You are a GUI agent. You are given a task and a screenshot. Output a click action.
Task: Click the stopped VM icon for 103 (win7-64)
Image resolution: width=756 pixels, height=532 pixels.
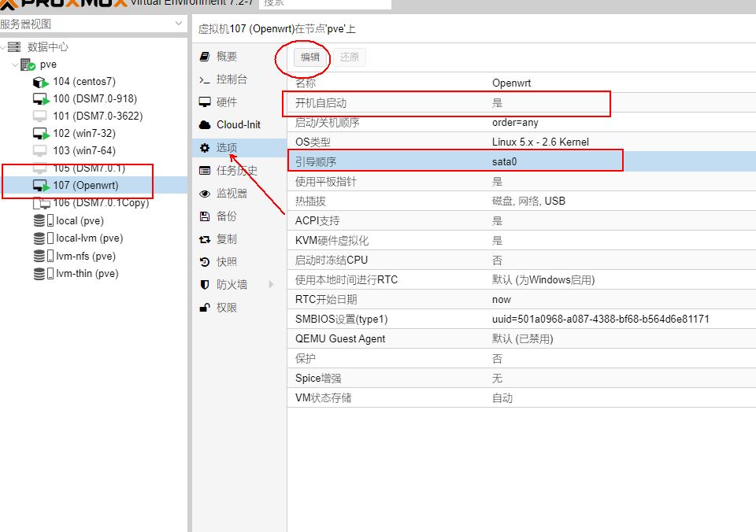pos(39,151)
